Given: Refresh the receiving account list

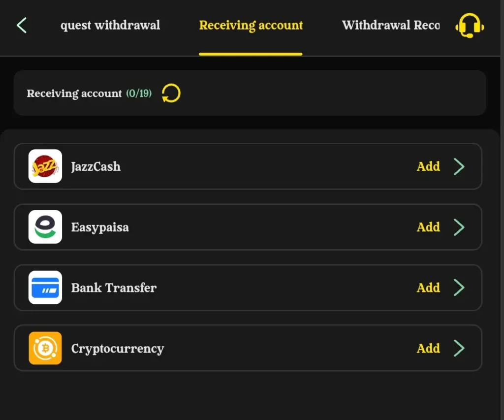Looking at the screenshot, I should click(171, 93).
